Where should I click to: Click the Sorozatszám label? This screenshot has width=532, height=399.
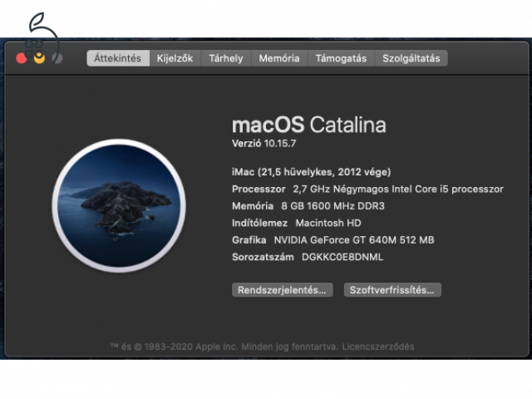[x=263, y=257]
